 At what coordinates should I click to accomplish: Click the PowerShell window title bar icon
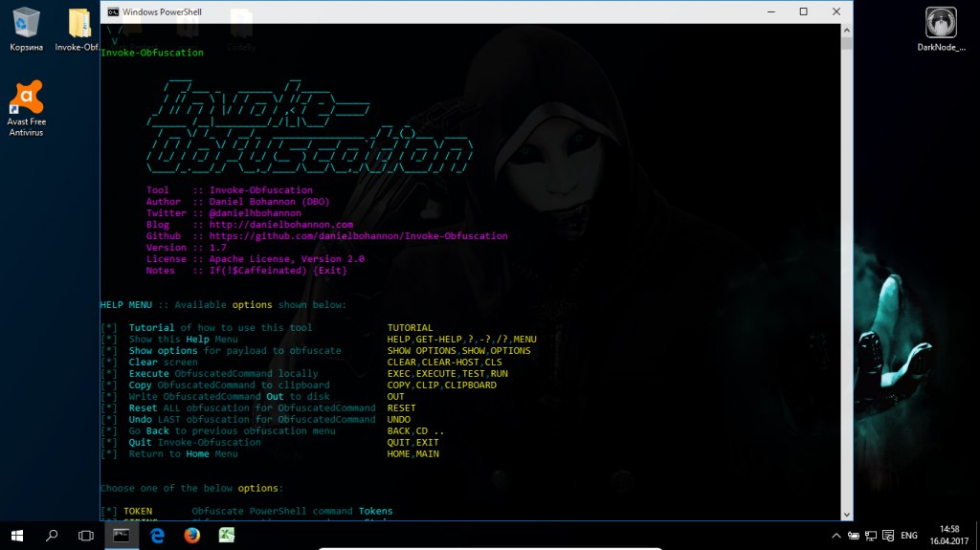pos(113,11)
